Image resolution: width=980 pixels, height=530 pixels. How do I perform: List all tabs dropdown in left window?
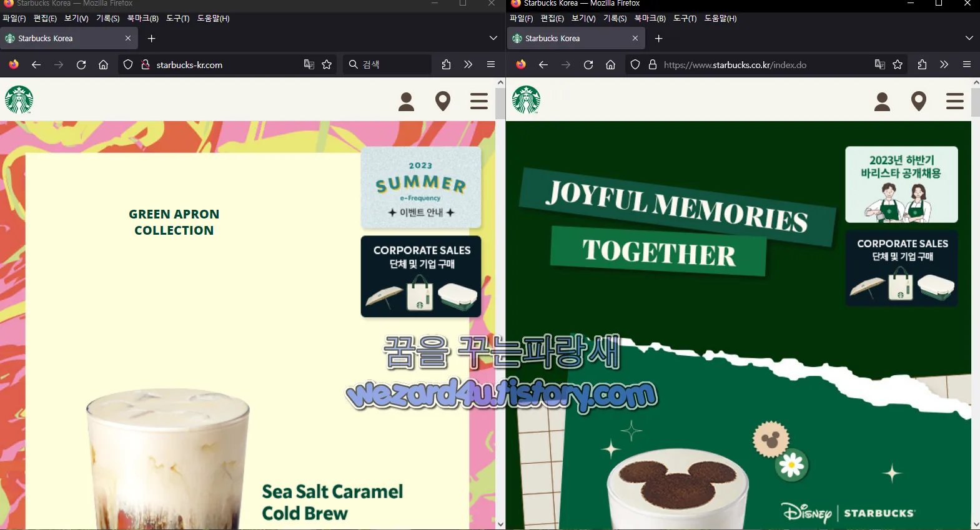493,38
